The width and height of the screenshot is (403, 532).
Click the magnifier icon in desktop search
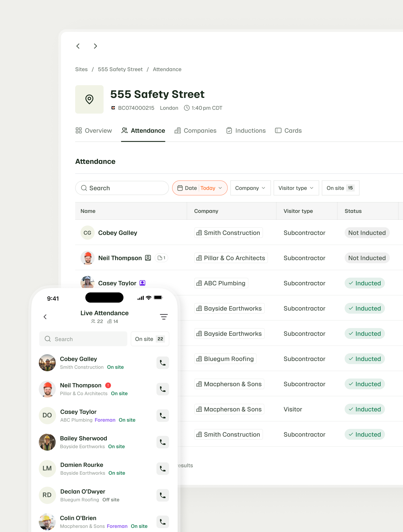[x=84, y=188]
